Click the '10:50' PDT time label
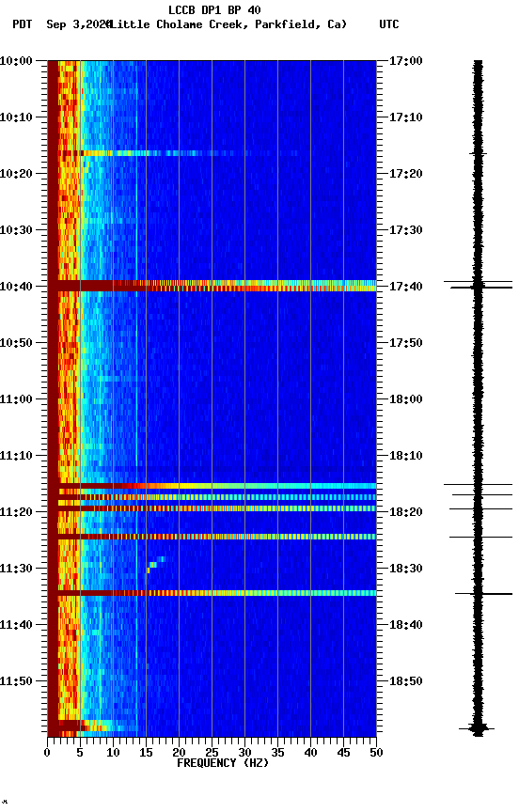This screenshot has width=519, height=812. (16, 343)
